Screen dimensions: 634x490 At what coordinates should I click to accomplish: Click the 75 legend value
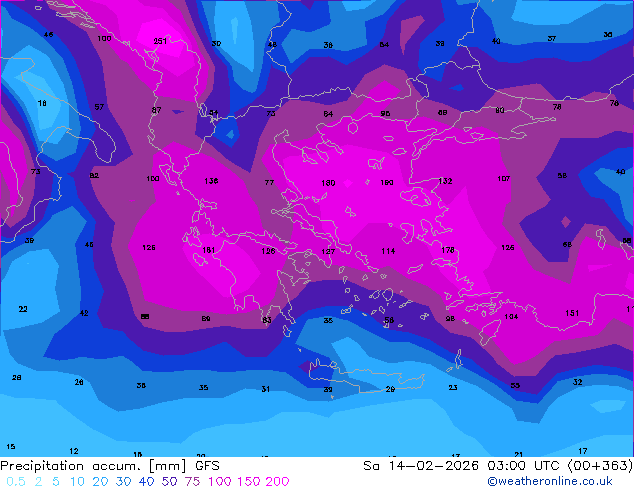pyautogui.click(x=192, y=481)
